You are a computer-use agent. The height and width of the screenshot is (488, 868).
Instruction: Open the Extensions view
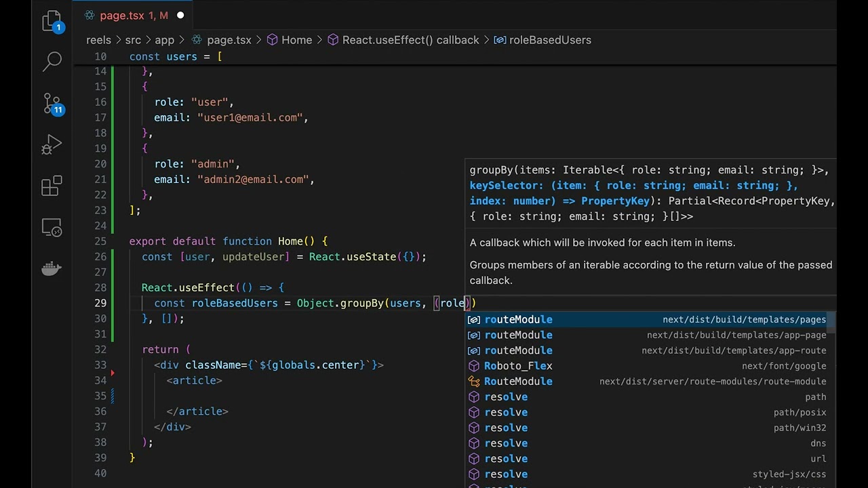(52, 186)
